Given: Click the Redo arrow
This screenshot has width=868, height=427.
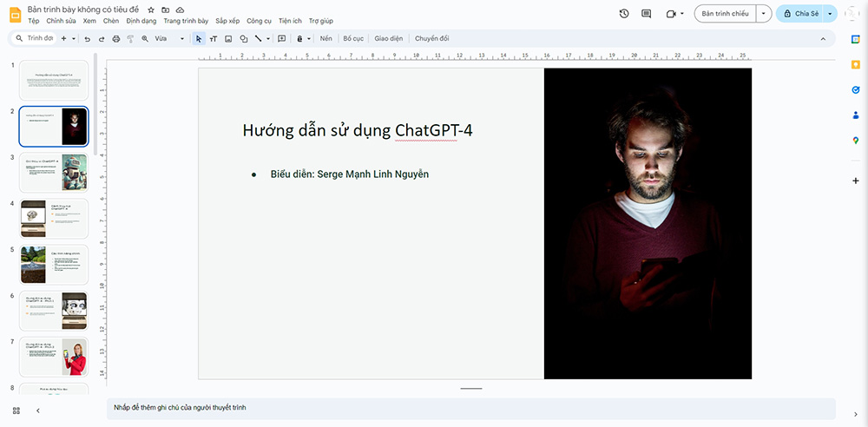Looking at the screenshot, I should [x=102, y=39].
